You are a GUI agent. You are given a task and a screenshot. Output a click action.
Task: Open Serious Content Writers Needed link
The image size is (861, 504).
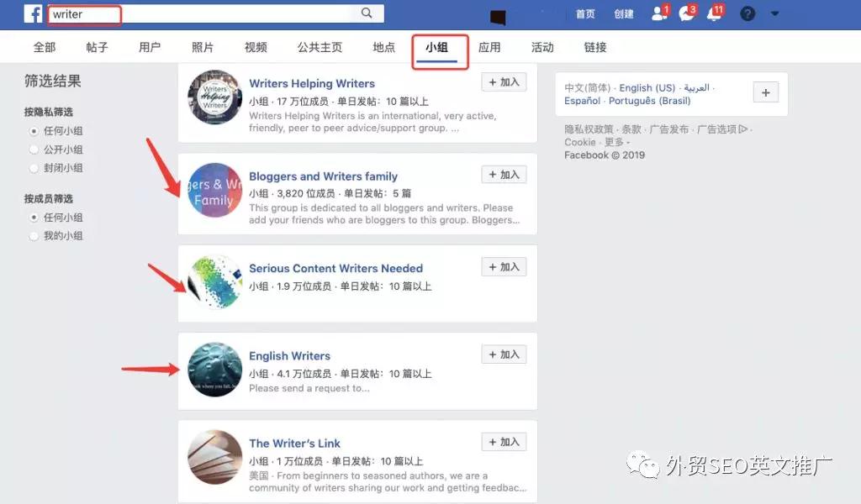click(x=336, y=268)
